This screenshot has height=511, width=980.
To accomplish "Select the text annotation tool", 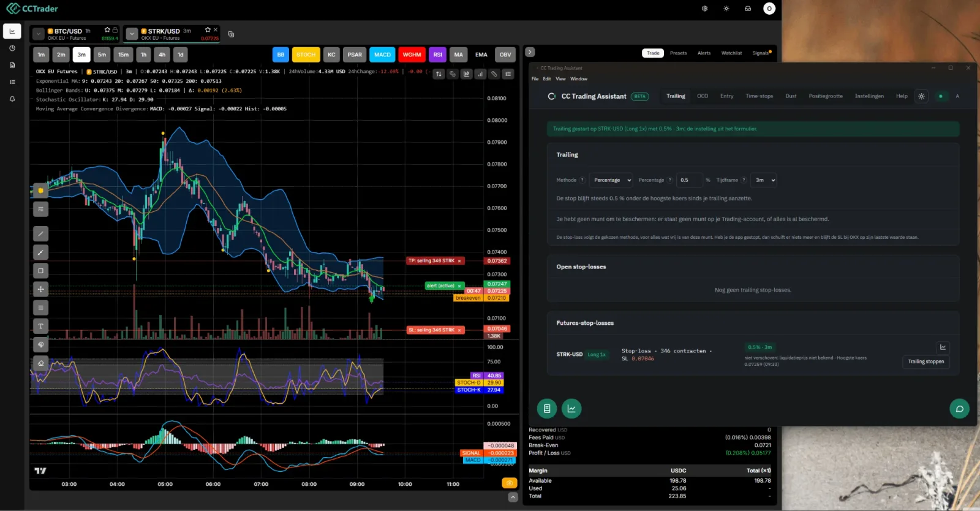I will click(41, 326).
